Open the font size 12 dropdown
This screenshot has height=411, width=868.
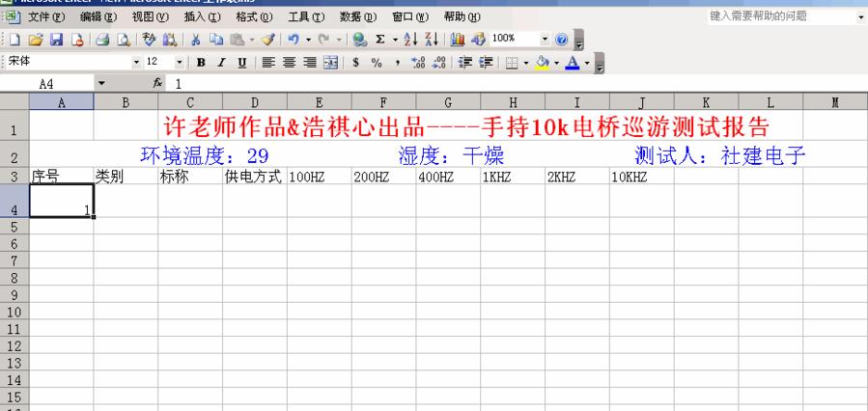click(x=179, y=63)
